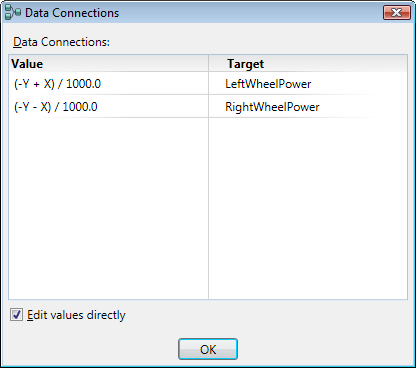The image size is (416, 368).
Task: Close the Data Connections dialog
Action: pos(397,13)
